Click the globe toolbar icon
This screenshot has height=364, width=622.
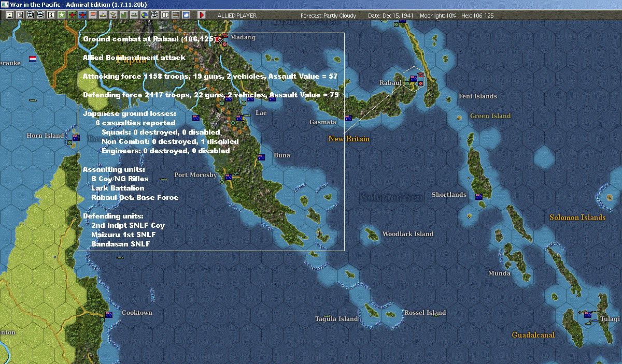pos(144,15)
